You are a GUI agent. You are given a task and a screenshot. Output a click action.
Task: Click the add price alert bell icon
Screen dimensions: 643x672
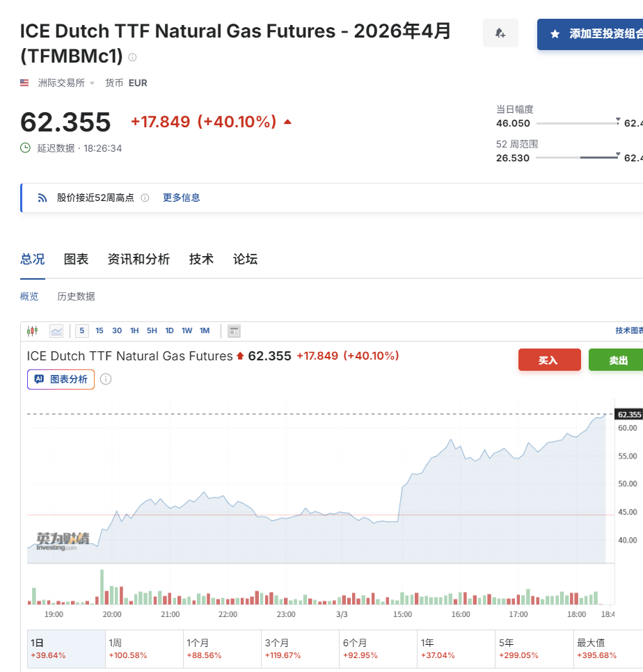click(500, 33)
